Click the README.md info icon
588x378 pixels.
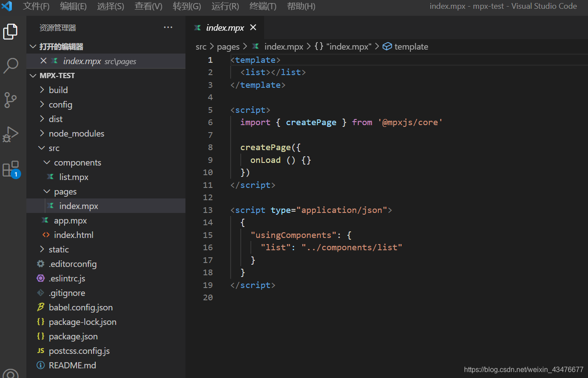(40, 365)
